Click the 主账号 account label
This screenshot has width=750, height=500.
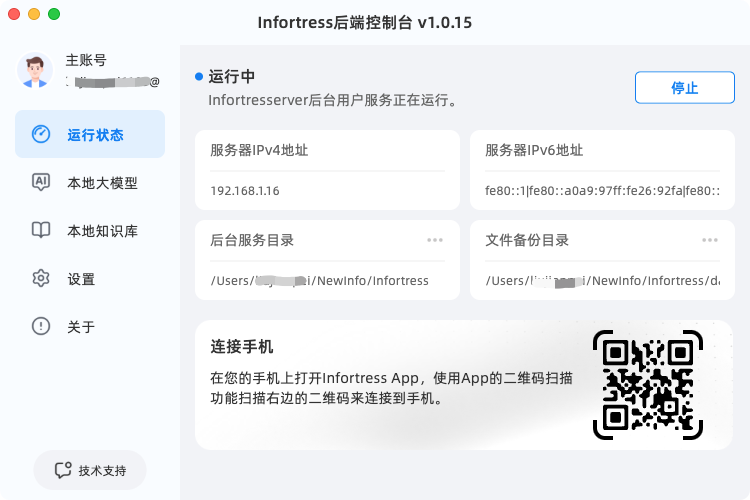pos(86,60)
